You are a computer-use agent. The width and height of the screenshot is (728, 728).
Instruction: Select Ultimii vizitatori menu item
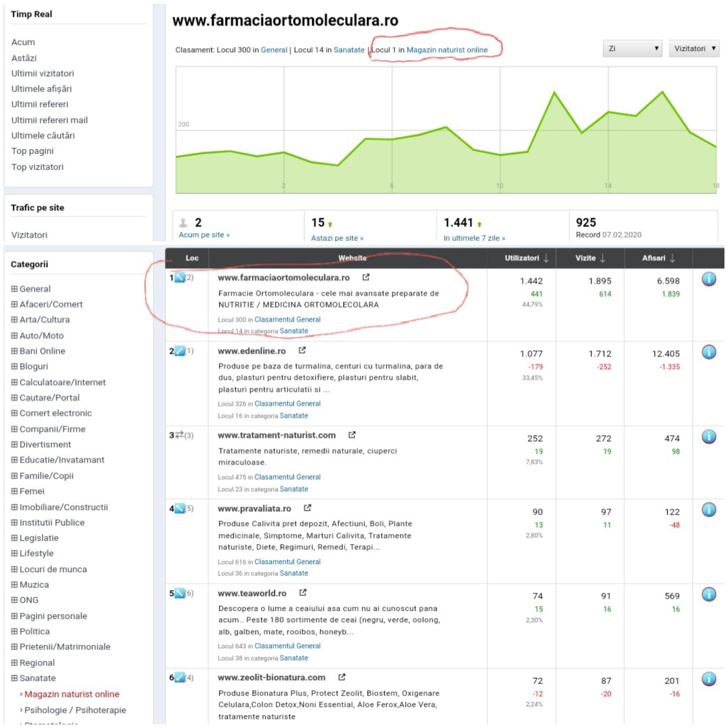[x=42, y=74]
